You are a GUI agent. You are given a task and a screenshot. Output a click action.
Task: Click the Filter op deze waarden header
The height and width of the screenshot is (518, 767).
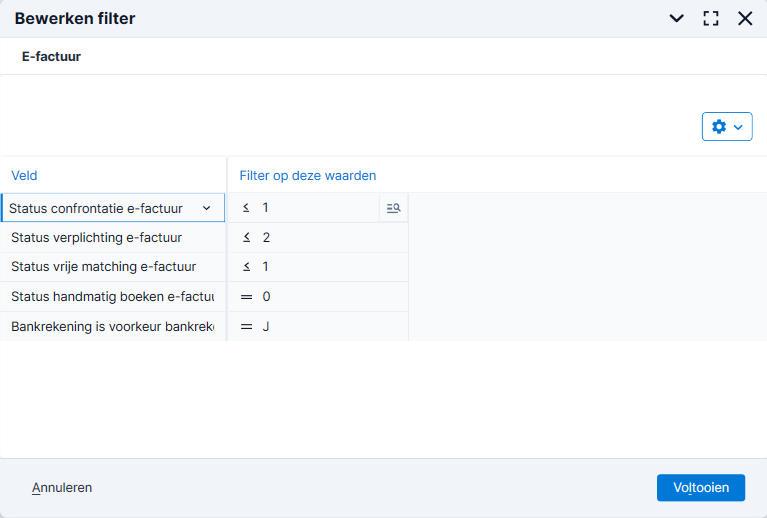[308, 176]
